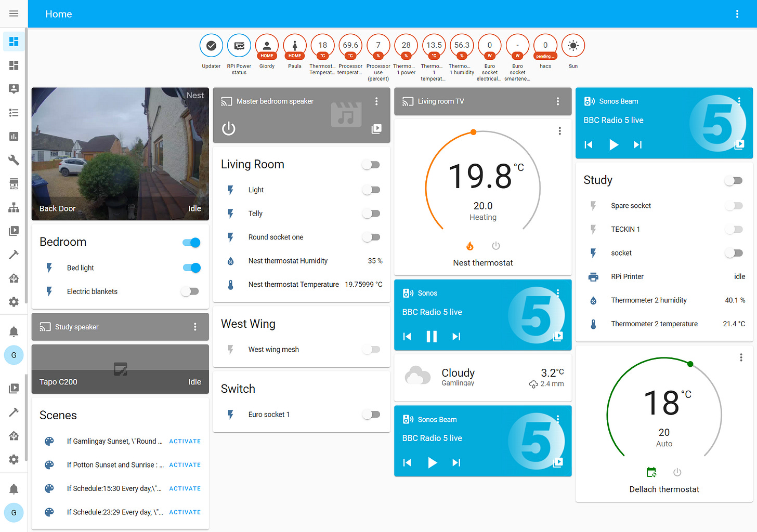Turn off the Bed light toggle

pos(191,268)
